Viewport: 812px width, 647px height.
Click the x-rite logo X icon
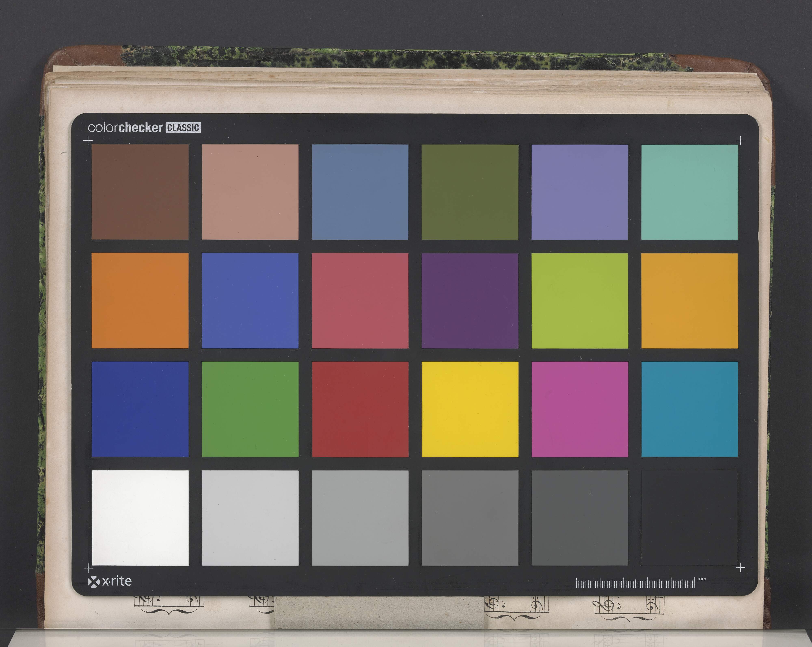click(x=93, y=582)
